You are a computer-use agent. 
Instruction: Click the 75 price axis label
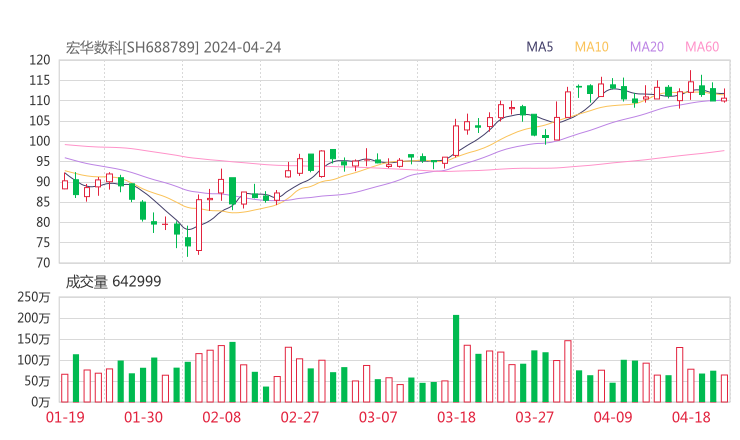43,243
